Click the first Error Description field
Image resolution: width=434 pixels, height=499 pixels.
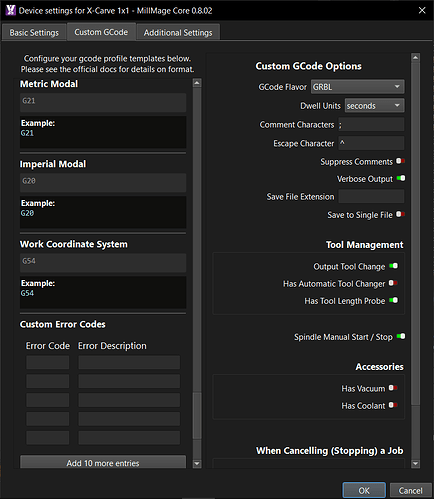coord(129,362)
